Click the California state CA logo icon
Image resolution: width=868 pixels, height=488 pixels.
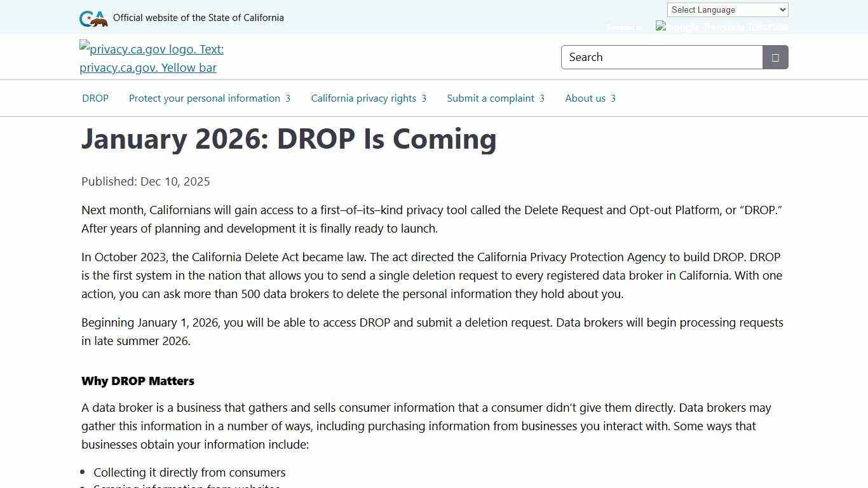click(x=88, y=18)
